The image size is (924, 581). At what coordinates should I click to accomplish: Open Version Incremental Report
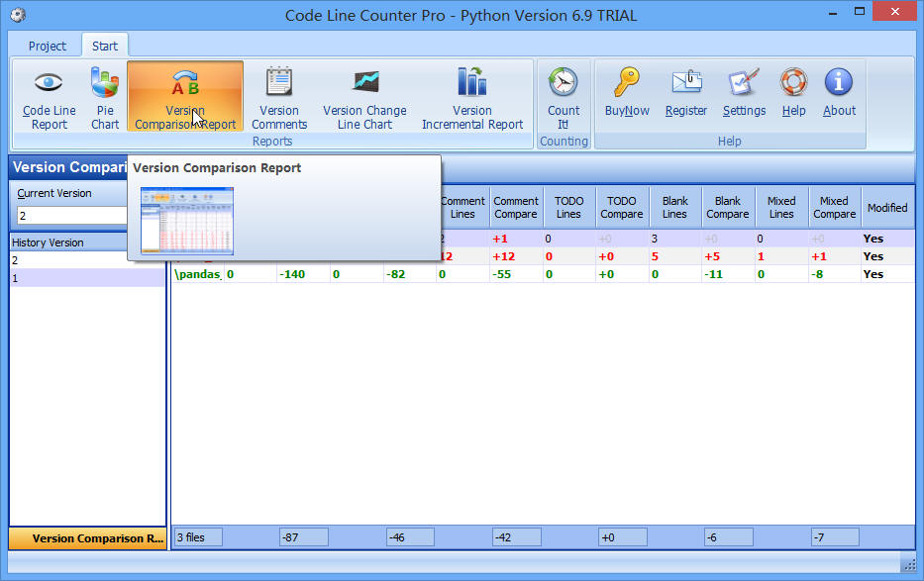point(472,98)
